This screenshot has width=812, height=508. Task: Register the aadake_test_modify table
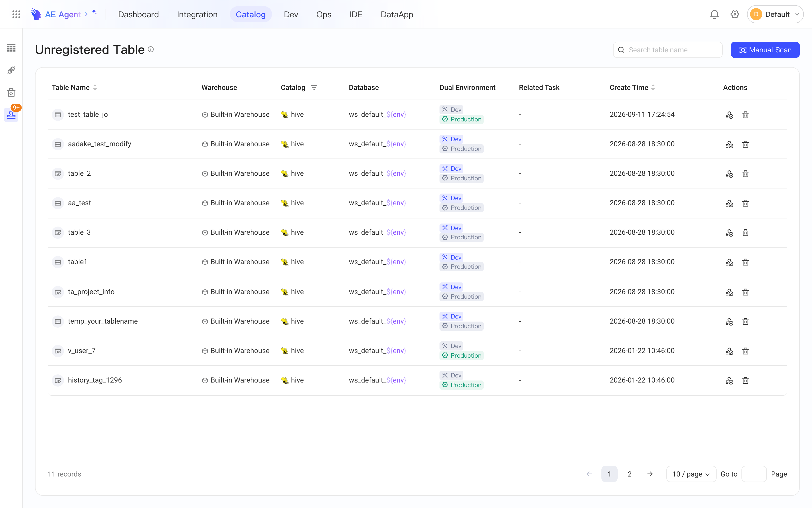click(x=729, y=145)
